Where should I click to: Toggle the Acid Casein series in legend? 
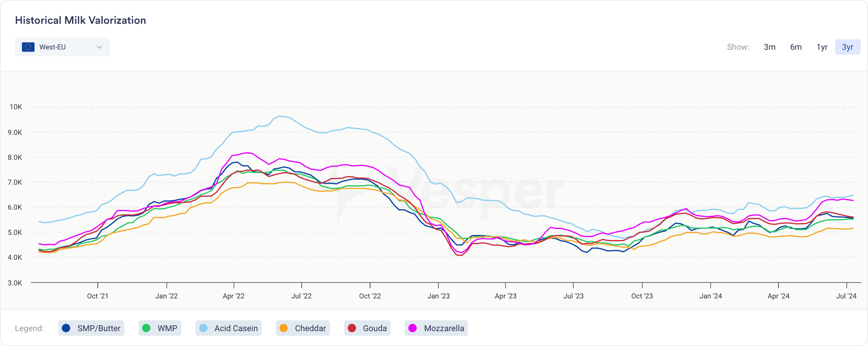[229, 328]
